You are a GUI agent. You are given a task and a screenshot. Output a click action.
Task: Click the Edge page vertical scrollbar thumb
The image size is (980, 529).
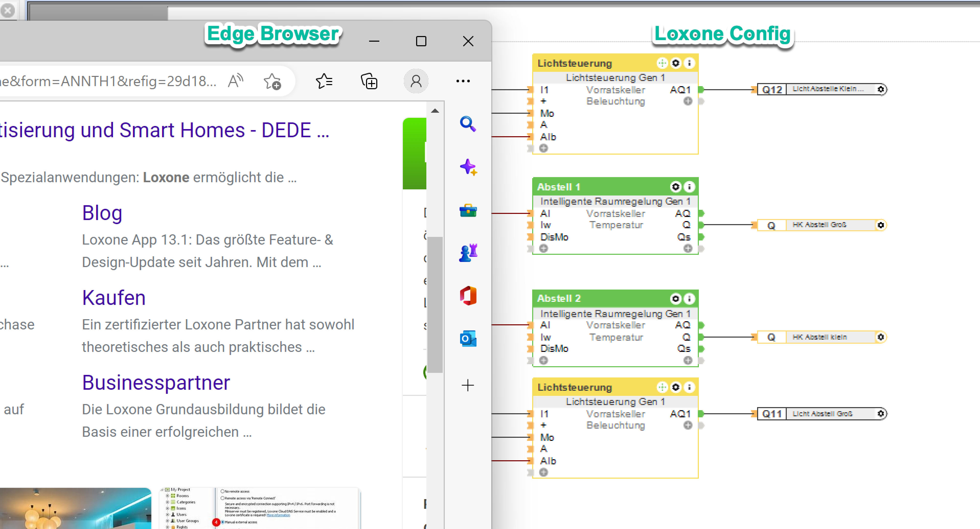[x=435, y=304]
